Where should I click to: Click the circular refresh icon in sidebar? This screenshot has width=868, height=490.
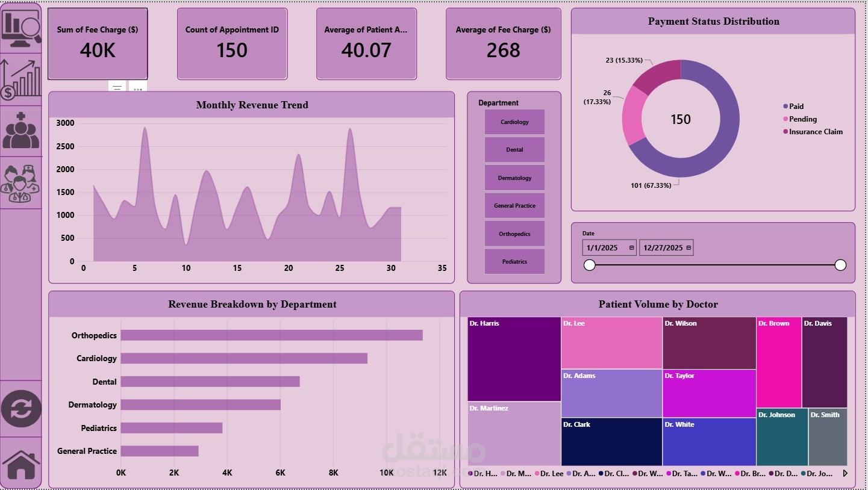(21, 409)
